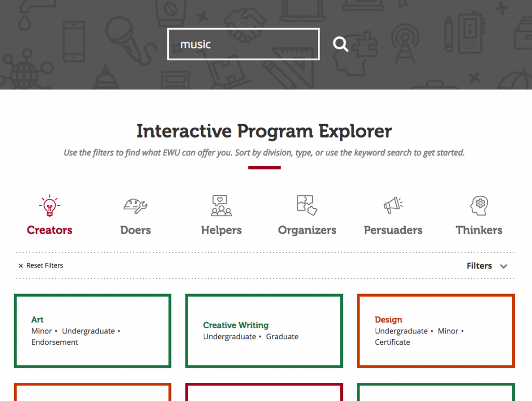
Task: Open the Creative Writing program
Action: pyautogui.click(x=236, y=325)
